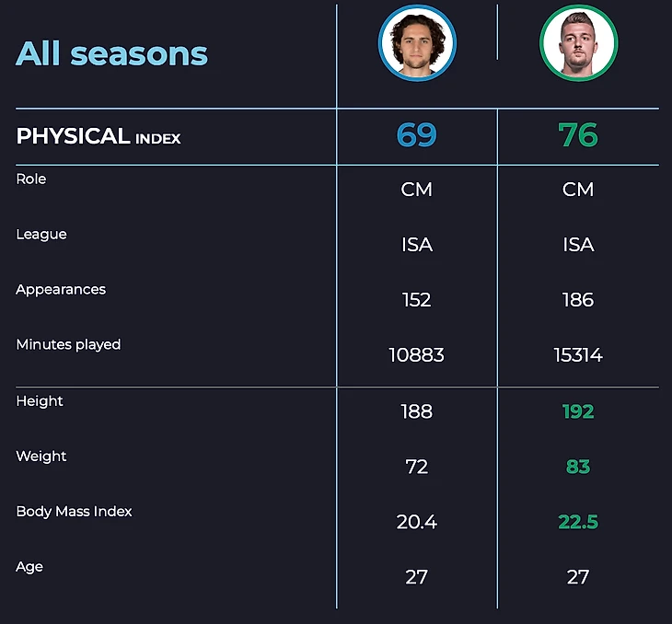
Task: Select the All seasons heading
Action: [x=111, y=53]
